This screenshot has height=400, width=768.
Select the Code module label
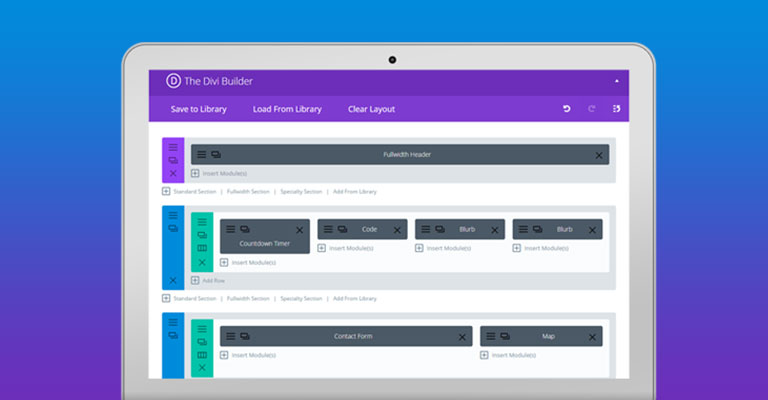369,229
